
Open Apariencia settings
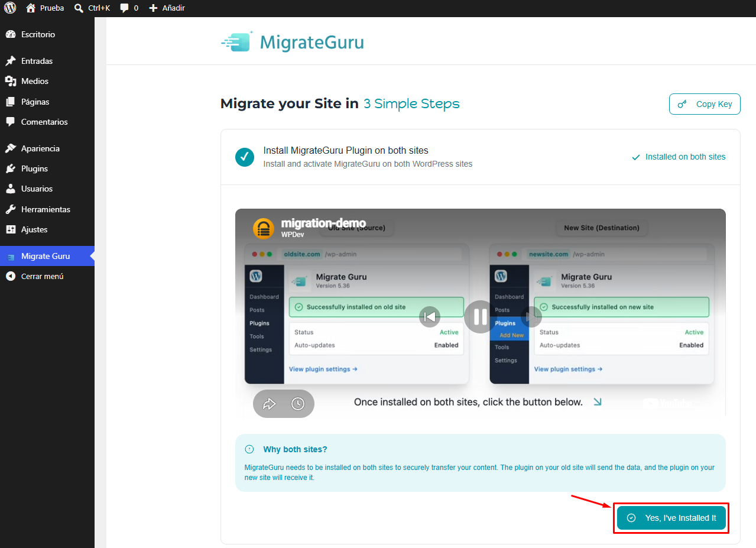pyautogui.click(x=47, y=148)
